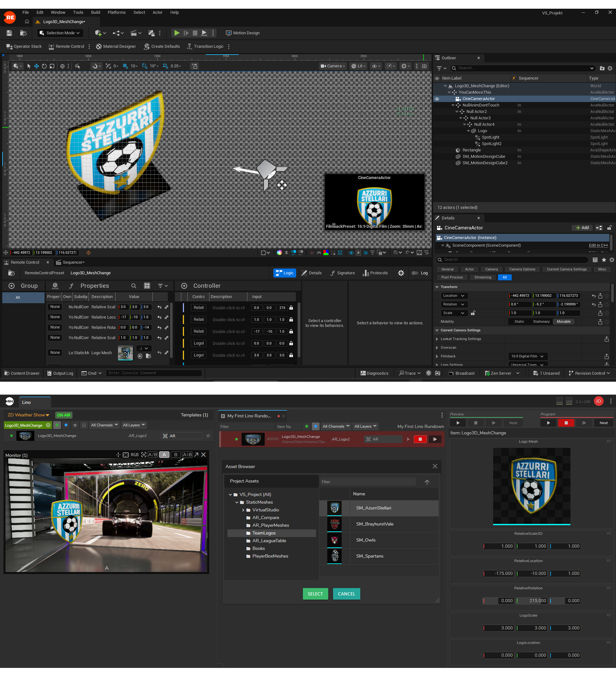
Task: Pop out the Lino Monitor with the arrow icon
Action: pyautogui.click(x=196, y=455)
